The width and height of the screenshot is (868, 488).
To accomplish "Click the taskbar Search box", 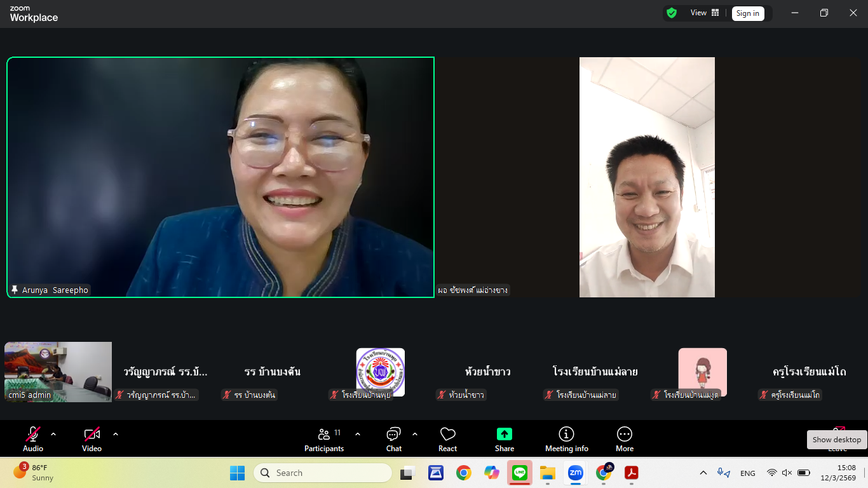I will tap(323, 473).
